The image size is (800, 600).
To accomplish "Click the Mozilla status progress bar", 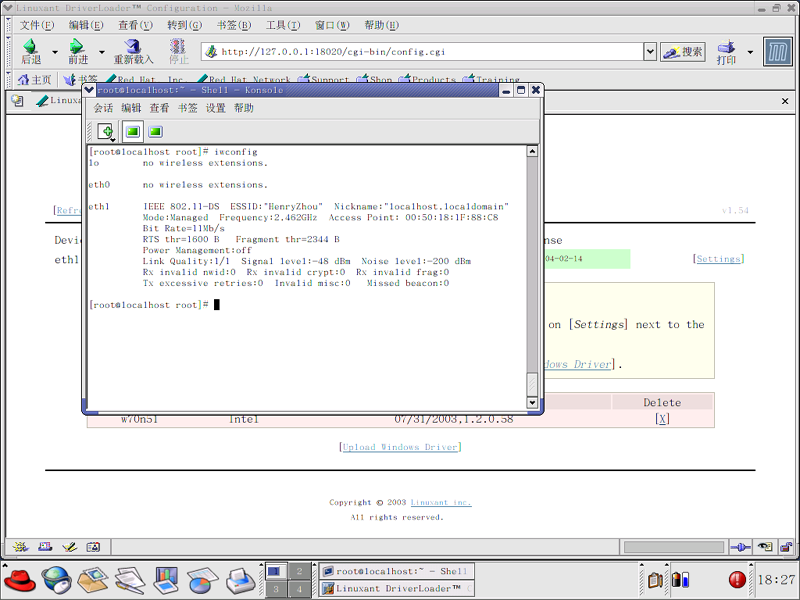I will [673, 547].
